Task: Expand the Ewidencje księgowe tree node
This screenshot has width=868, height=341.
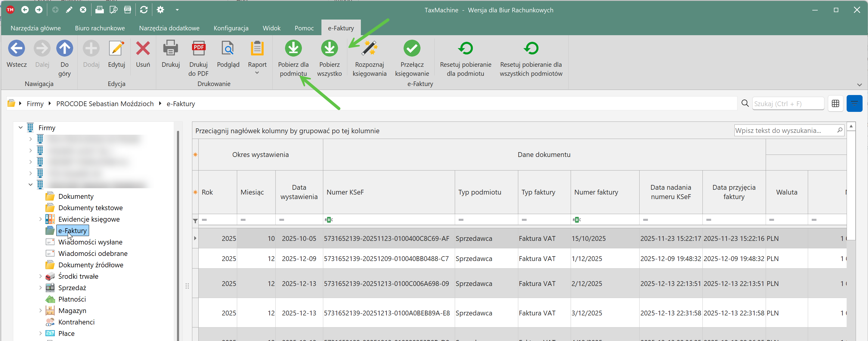Action: (40, 219)
